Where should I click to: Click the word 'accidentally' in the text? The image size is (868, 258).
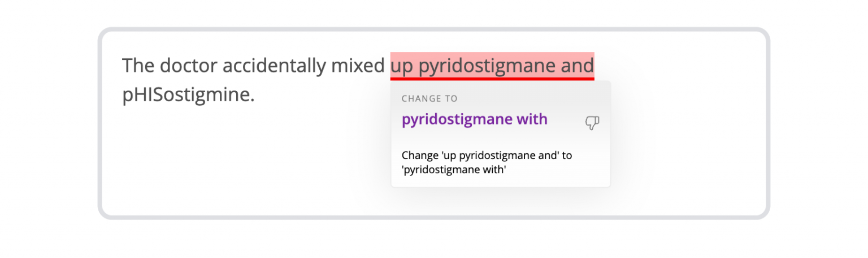[274, 66]
